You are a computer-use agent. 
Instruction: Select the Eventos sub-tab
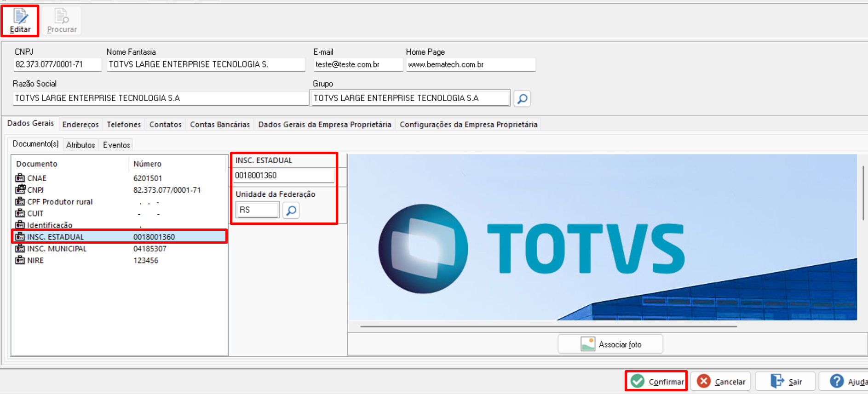pos(116,145)
